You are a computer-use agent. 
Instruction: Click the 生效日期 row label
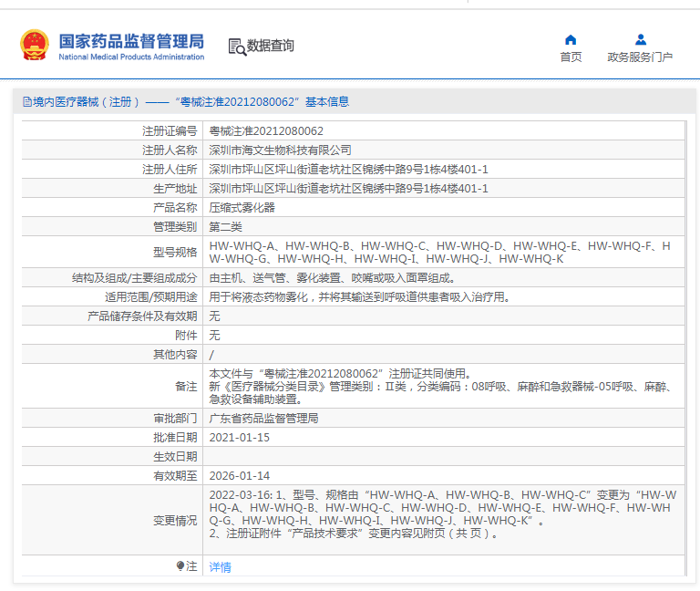[175, 457]
